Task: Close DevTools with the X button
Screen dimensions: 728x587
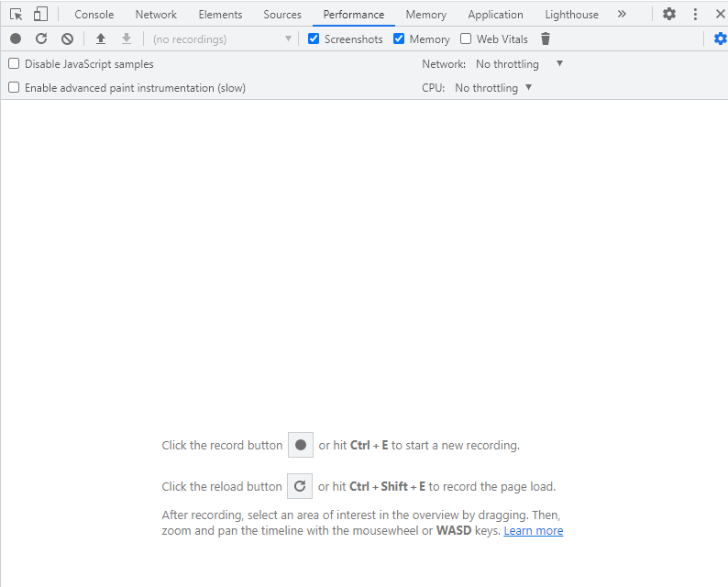Action: point(720,14)
